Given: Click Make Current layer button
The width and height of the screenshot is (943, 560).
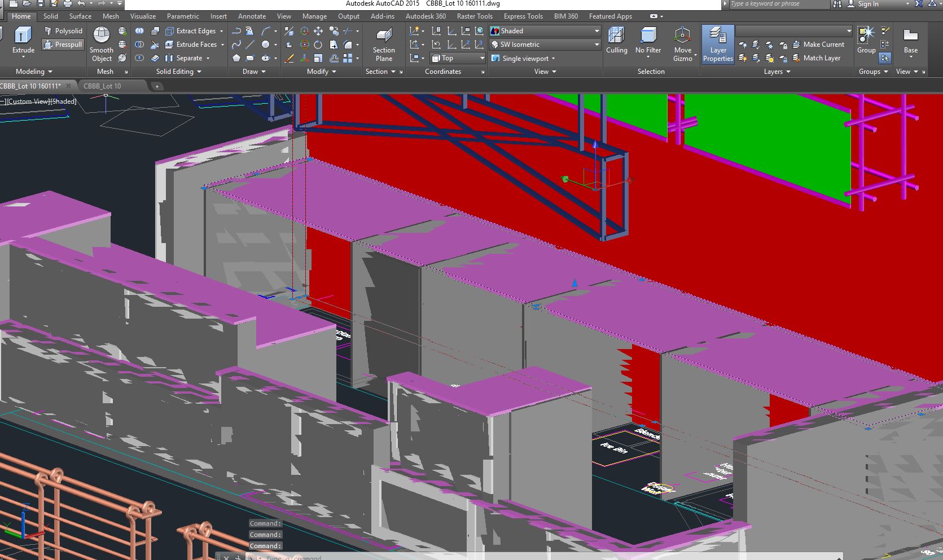Looking at the screenshot, I should 818,45.
